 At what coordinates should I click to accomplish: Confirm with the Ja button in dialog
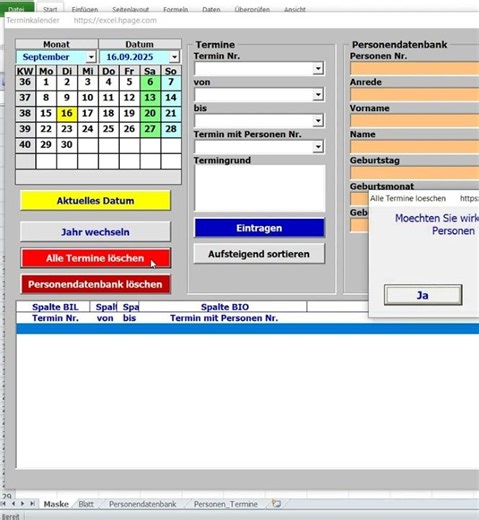coord(423,295)
